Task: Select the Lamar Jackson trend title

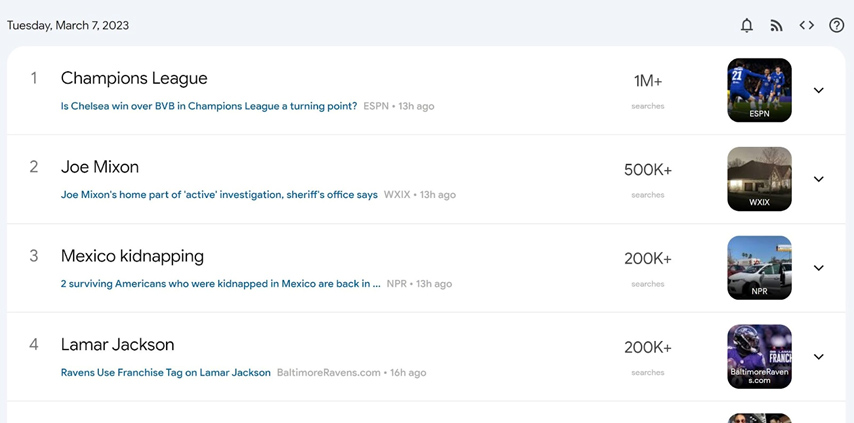Action: tap(117, 345)
